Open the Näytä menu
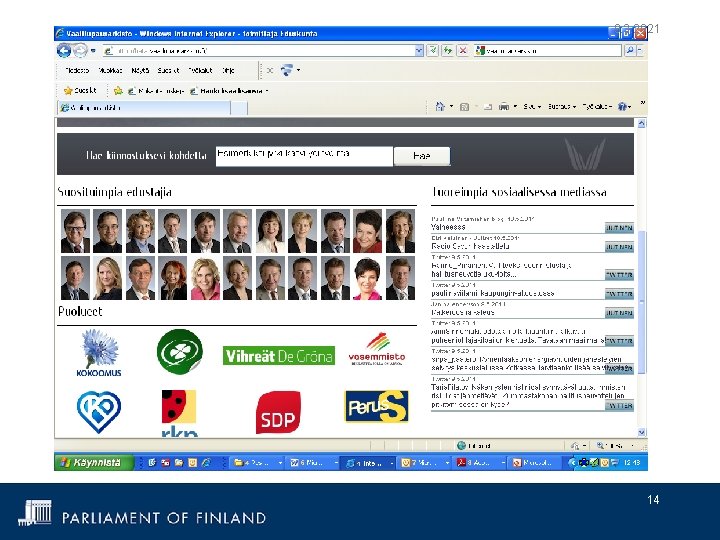Viewport: 720px width, 540px height. tap(140, 70)
